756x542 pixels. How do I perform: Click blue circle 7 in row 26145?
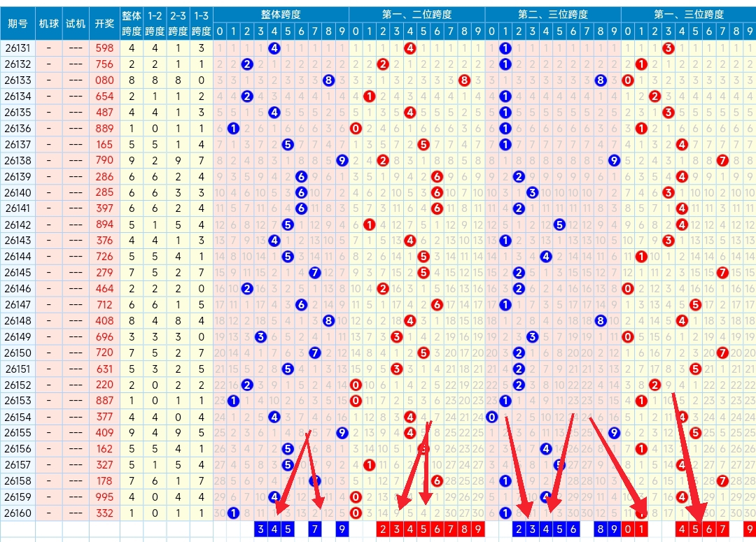(x=315, y=273)
